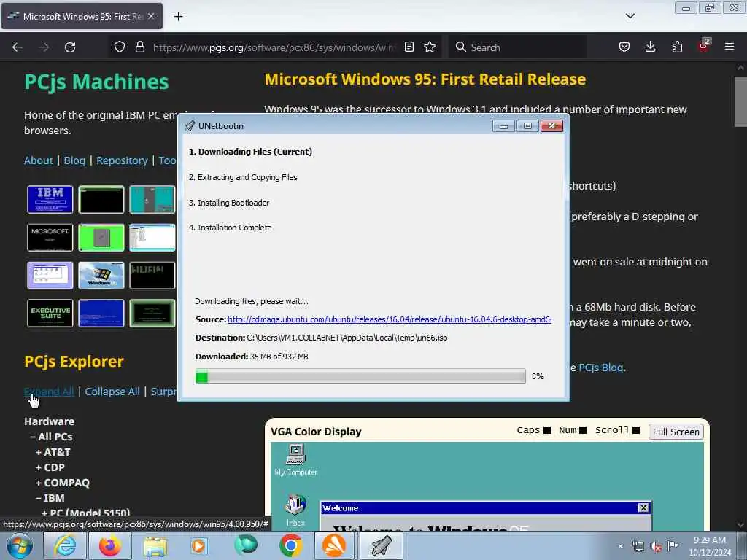The image size is (747, 560).
Task: Click the muted volume tray icon
Action: pyautogui.click(x=656, y=547)
